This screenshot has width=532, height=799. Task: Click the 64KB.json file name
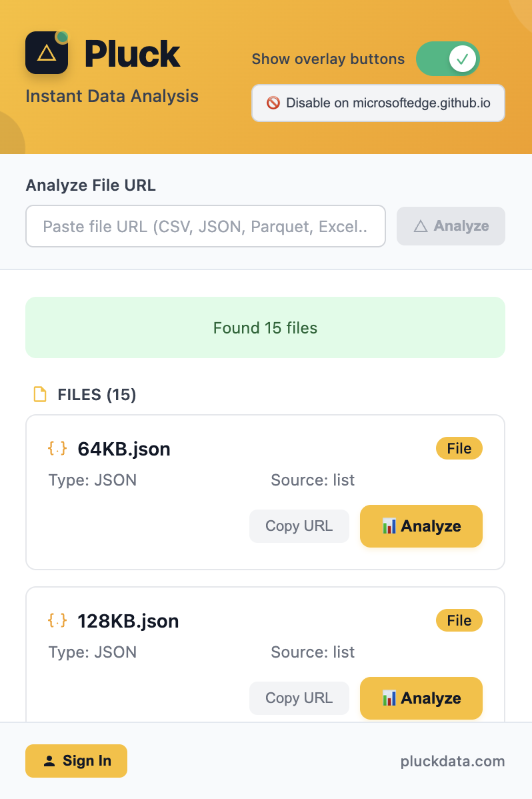124,449
